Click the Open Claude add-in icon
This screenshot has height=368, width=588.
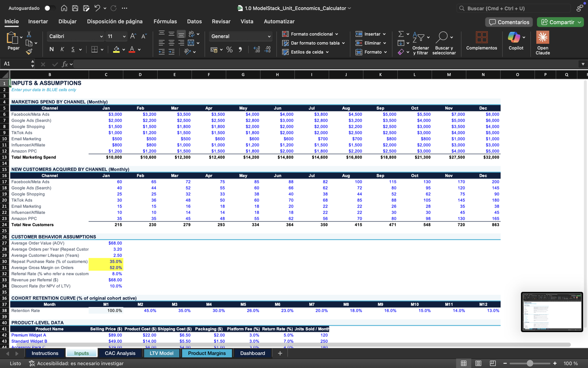click(542, 38)
